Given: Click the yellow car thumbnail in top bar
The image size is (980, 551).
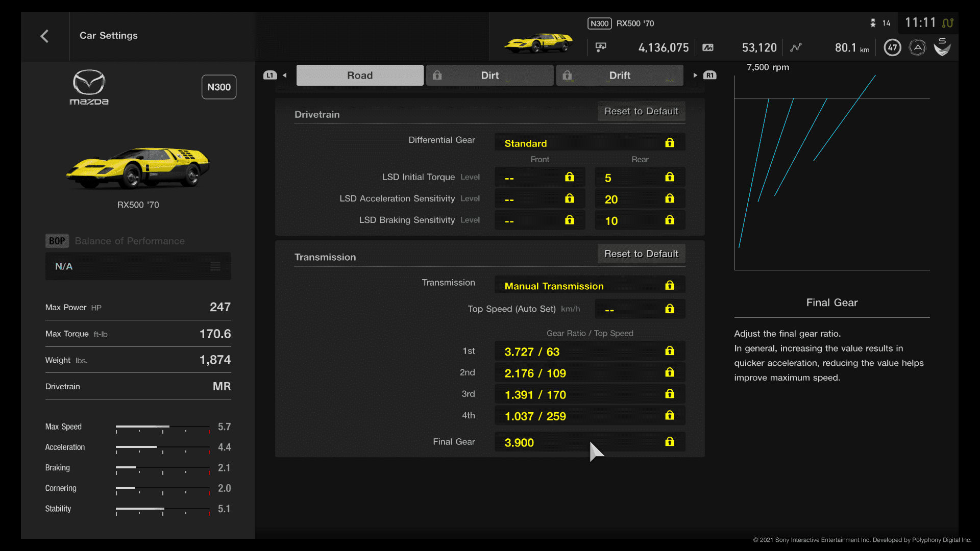Looking at the screenshot, I should 538,43.
